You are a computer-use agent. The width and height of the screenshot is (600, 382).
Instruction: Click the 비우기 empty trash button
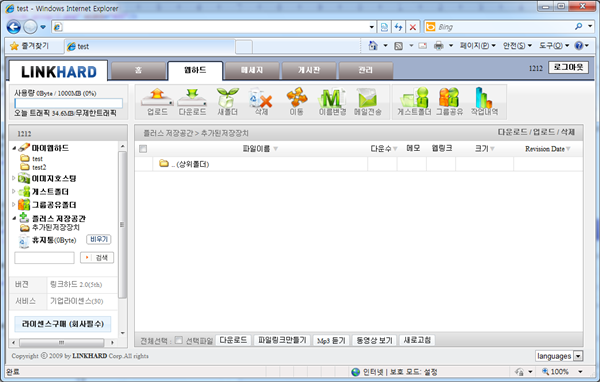pos(99,239)
